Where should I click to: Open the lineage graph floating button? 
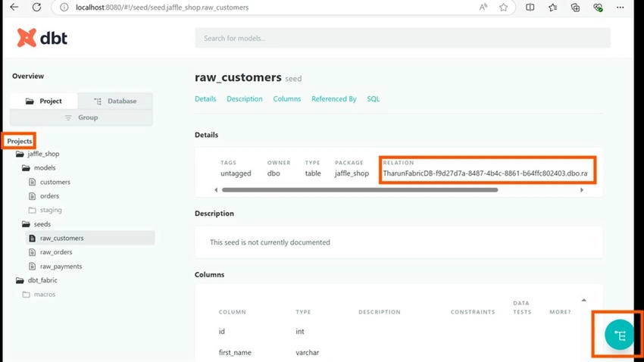click(x=619, y=335)
